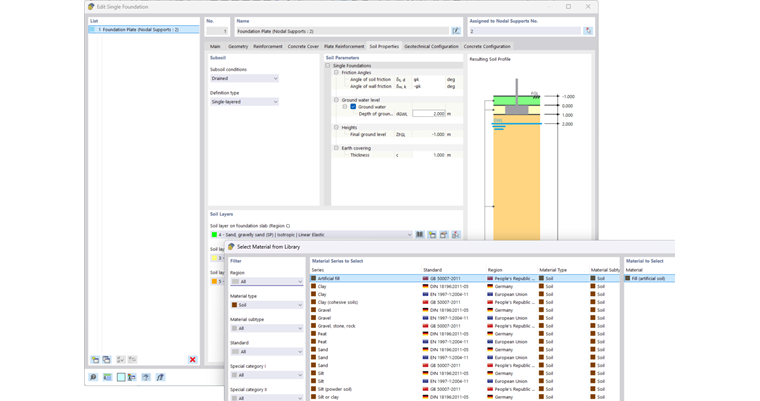
Task: Click the formula script icon in bottom toolbar
Action: tap(160, 377)
